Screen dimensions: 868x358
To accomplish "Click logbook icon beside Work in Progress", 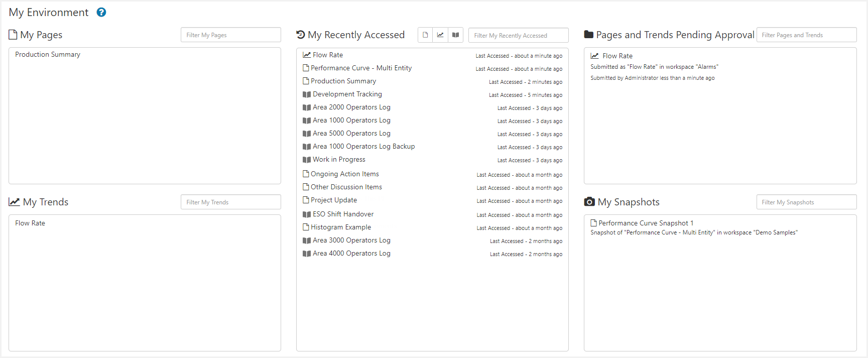I will [307, 160].
